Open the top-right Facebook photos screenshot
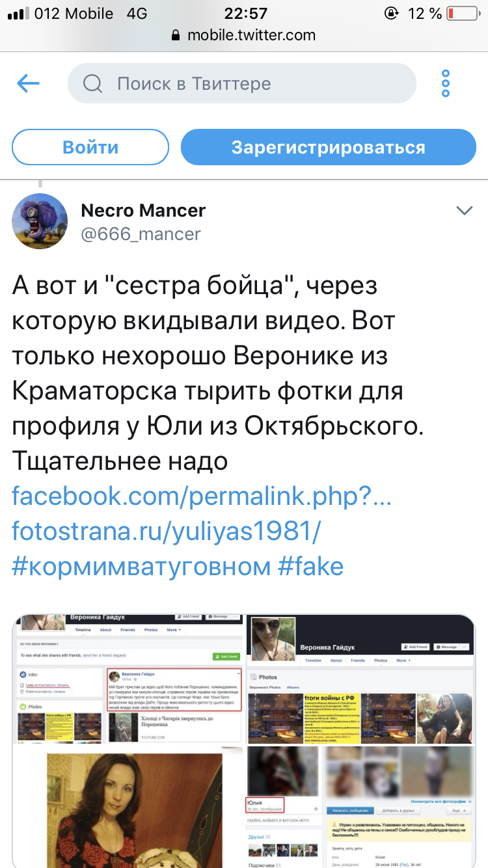488x868 pixels. [x=360, y=678]
